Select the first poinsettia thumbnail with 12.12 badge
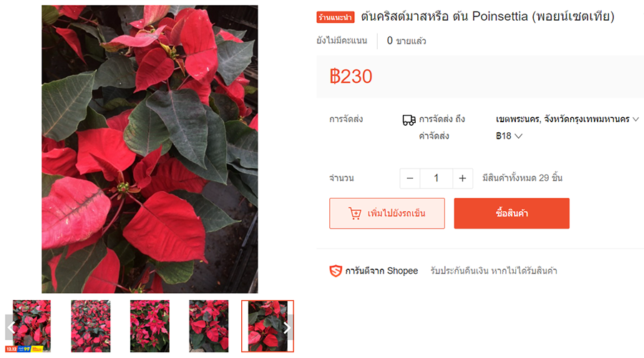This screenshot has width=644, height=358. 31,326
